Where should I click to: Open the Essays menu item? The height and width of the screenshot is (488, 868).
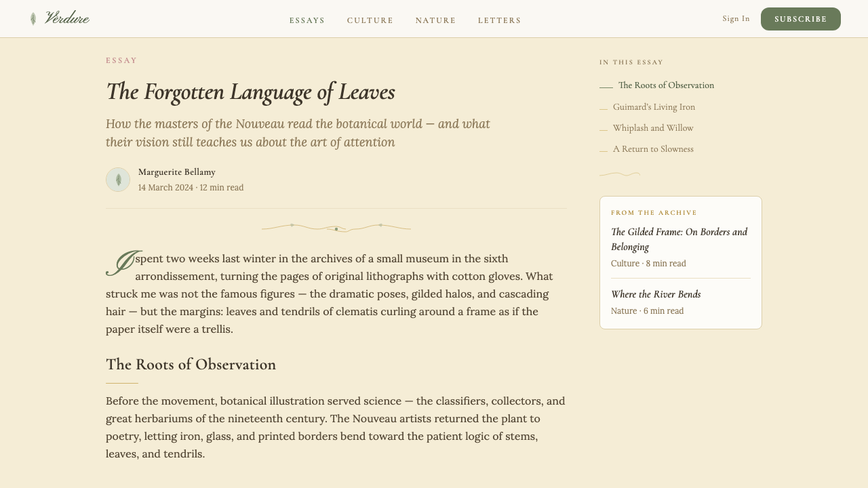click(x=307, y=20)
